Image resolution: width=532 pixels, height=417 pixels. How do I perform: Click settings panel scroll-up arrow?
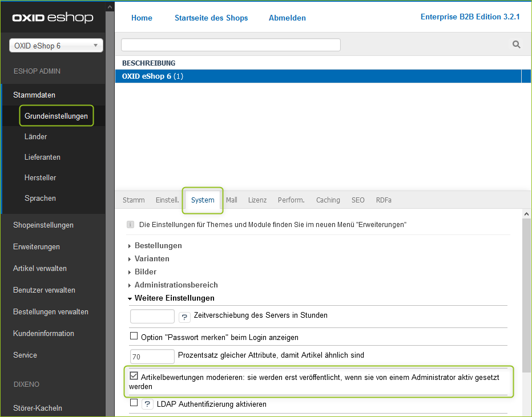click(x=526, y=214)
